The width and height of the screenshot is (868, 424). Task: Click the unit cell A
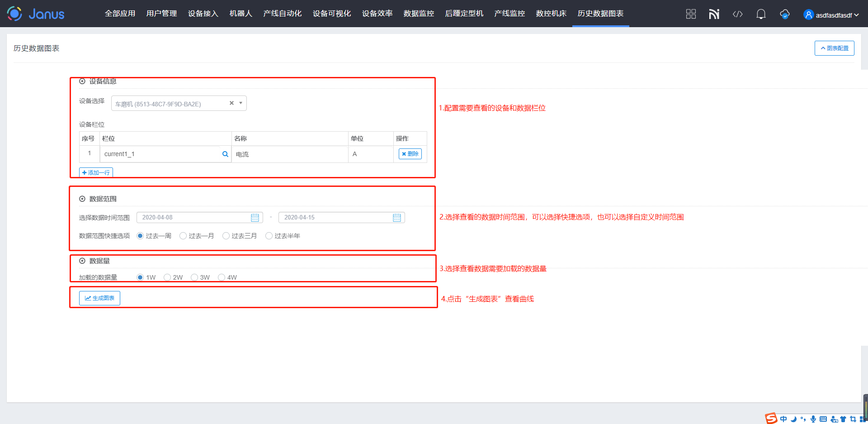pos(371,154)
